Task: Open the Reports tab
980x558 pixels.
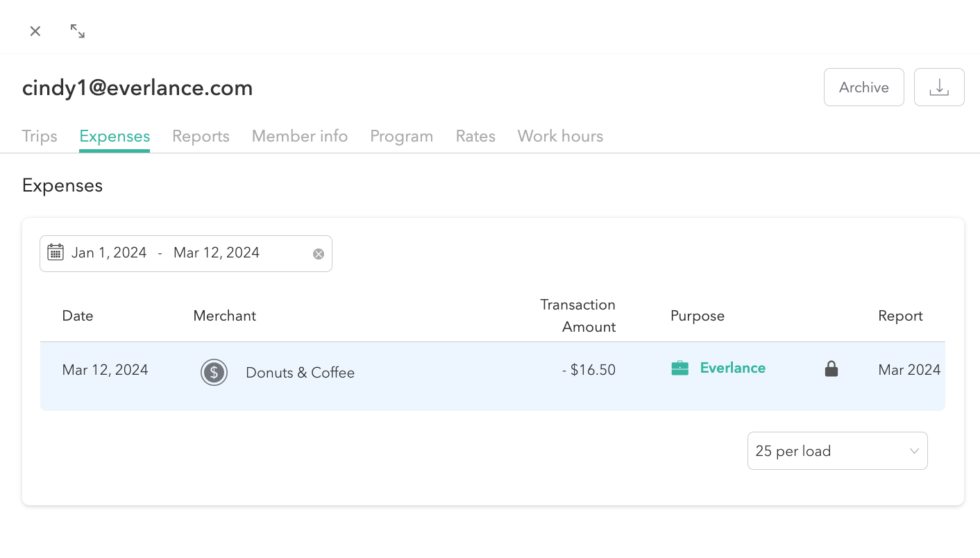Action: tap(201, 136)
